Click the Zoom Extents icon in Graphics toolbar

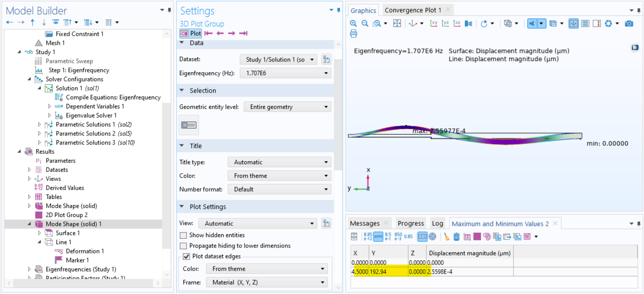(397, 23)
